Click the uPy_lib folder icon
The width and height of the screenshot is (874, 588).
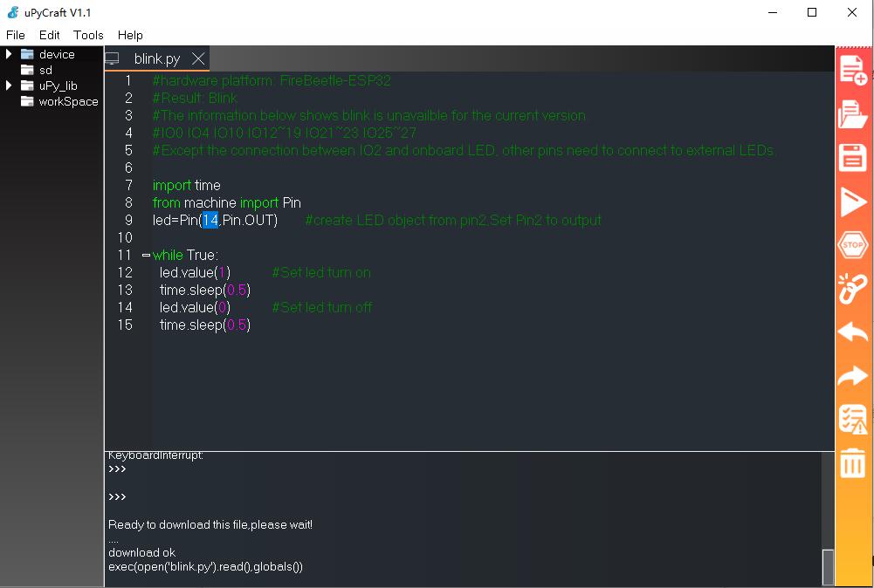click(27, 85)
